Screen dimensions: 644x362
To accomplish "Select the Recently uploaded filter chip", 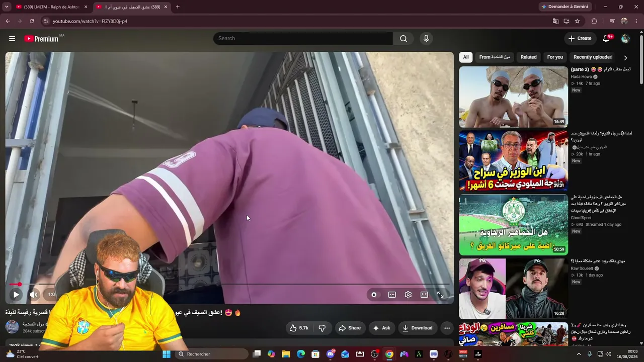I will tap(593, 57).
